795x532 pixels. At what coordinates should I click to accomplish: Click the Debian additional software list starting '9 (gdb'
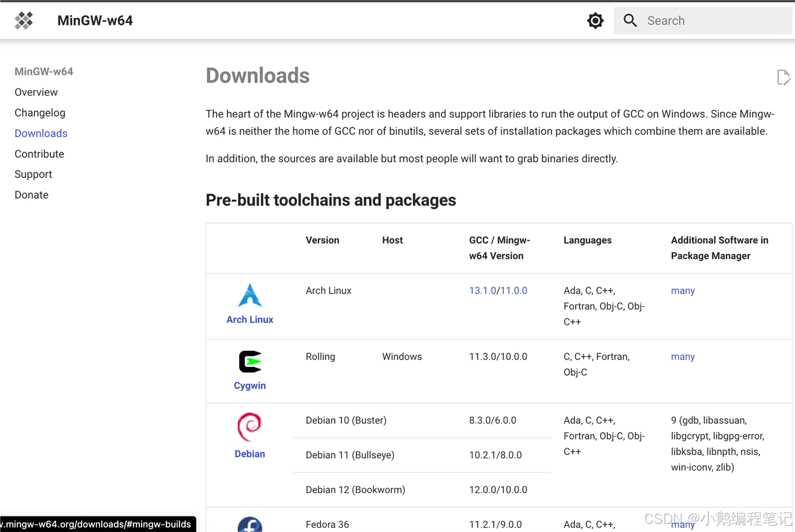[x=717, y=444]
